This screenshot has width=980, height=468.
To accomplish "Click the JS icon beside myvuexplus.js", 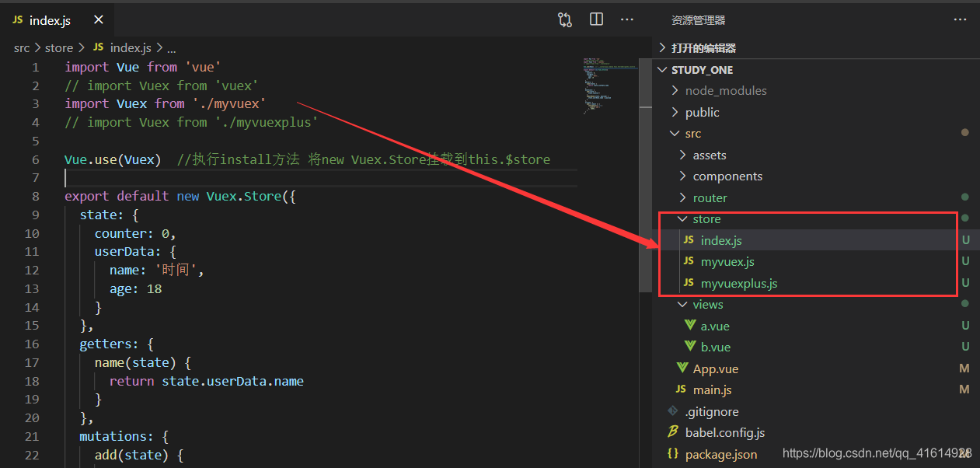I will click(x=689, y=283).
